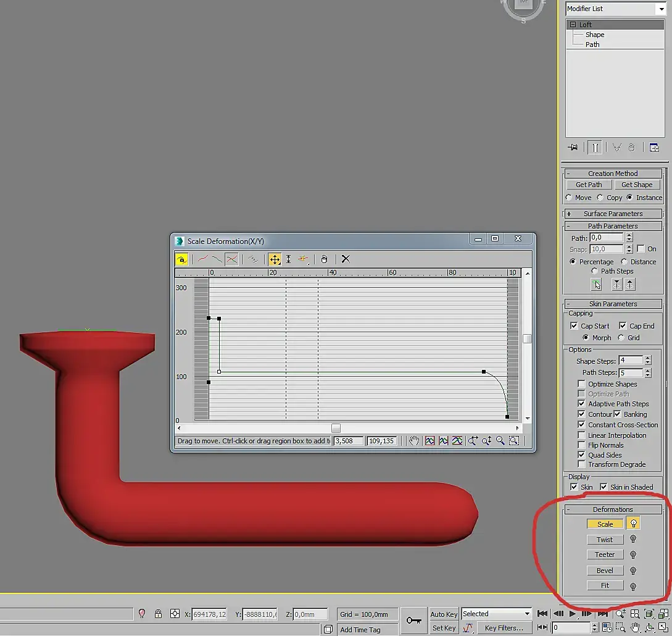Image resolution: width=672 pixels, height=636 pixels.
Task: Click the Pin Stack icon
Action: click(573, 148)
